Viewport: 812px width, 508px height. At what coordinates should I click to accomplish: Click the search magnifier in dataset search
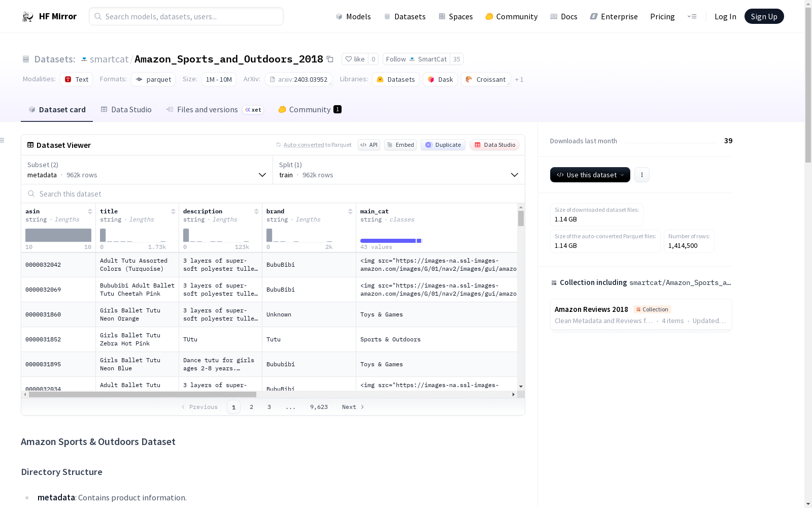pyautogui.click(x=31, y=194)
